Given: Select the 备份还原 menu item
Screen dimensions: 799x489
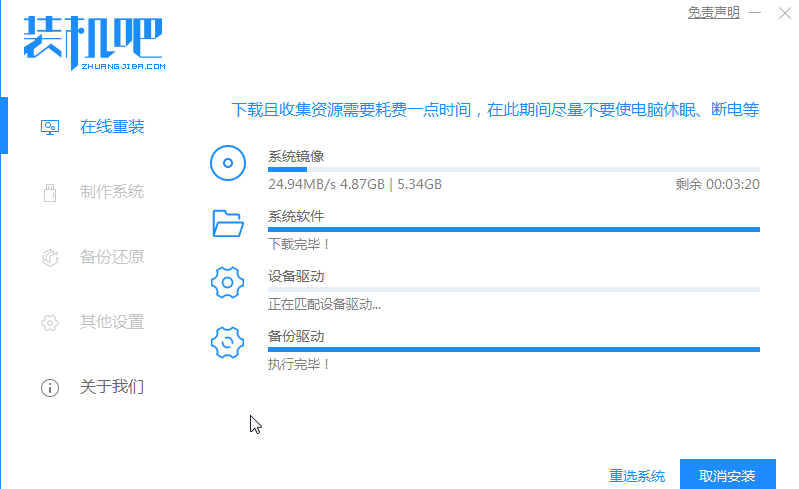Looking at the screenshot, I should [112, 257].
